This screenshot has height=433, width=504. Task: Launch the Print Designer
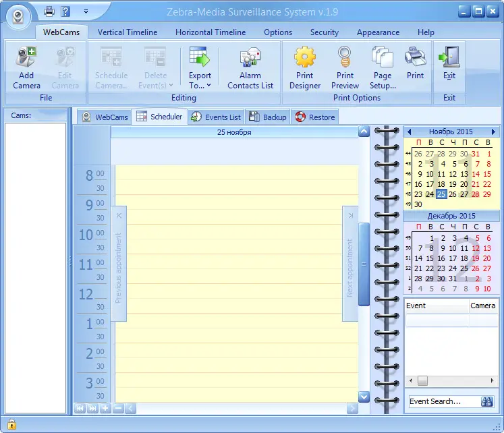pyautogui.click(x=305, y=67)
